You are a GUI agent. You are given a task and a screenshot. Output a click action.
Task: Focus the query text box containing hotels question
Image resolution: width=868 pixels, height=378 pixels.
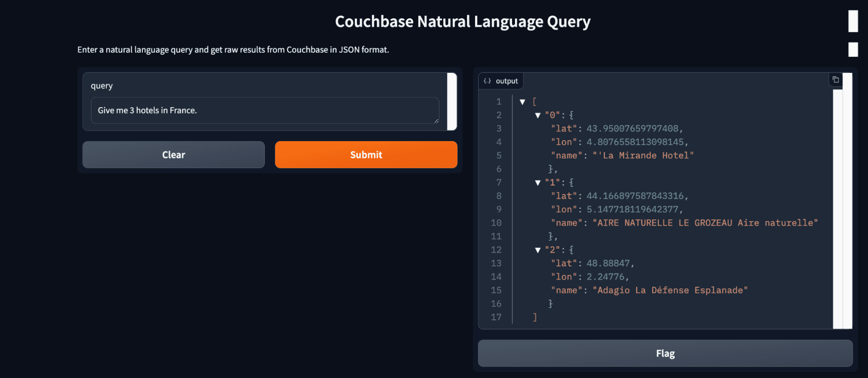pyautogui.click(x=265, y=110)
